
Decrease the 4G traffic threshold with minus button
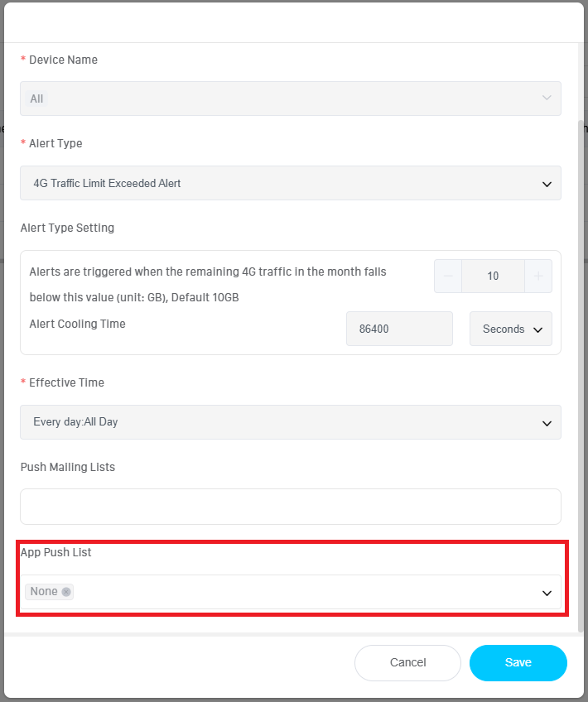(x=448, y=276)
